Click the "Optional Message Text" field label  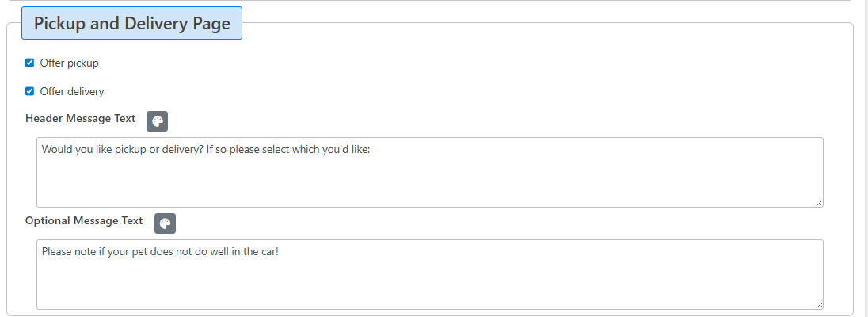84,220
